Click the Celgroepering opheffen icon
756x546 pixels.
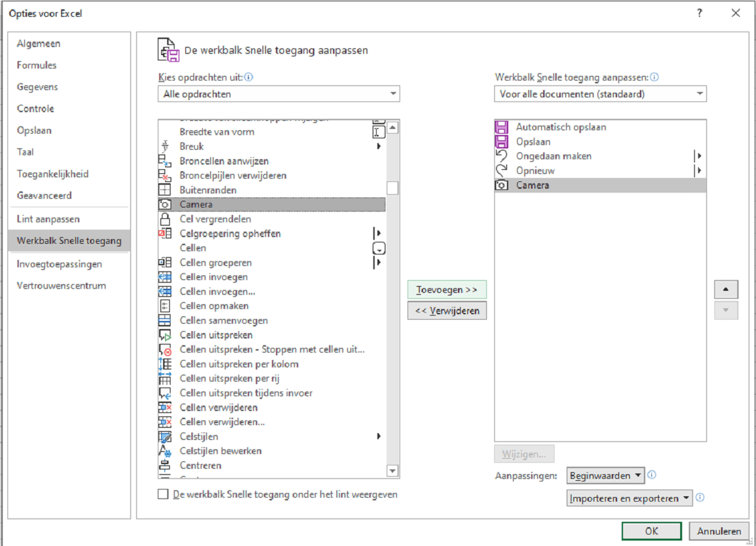tap(165, 234)
